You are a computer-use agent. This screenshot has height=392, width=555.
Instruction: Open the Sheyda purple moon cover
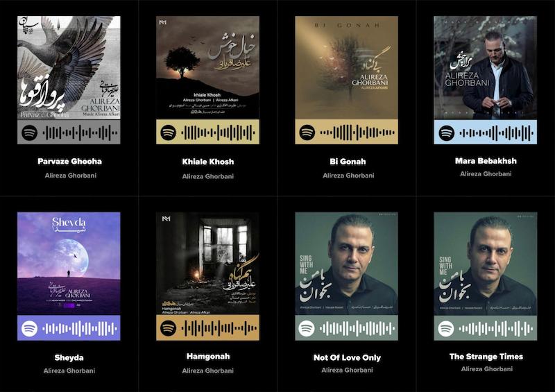[x=69, y=264]
